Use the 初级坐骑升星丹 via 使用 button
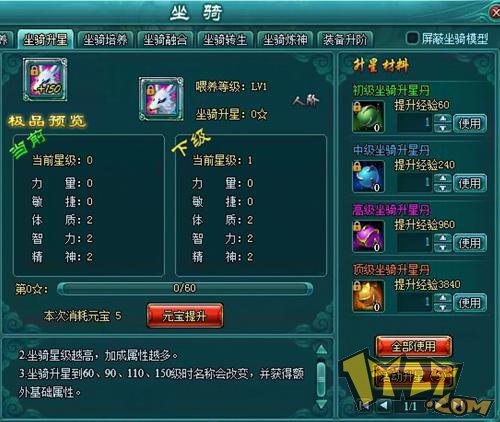 coord(470,123)
